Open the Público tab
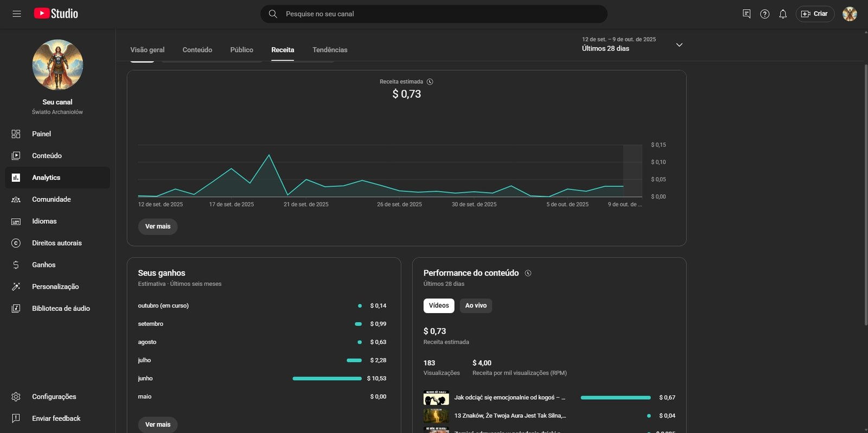The height and width of the screenshot is (433, 868). click(241, 50)
